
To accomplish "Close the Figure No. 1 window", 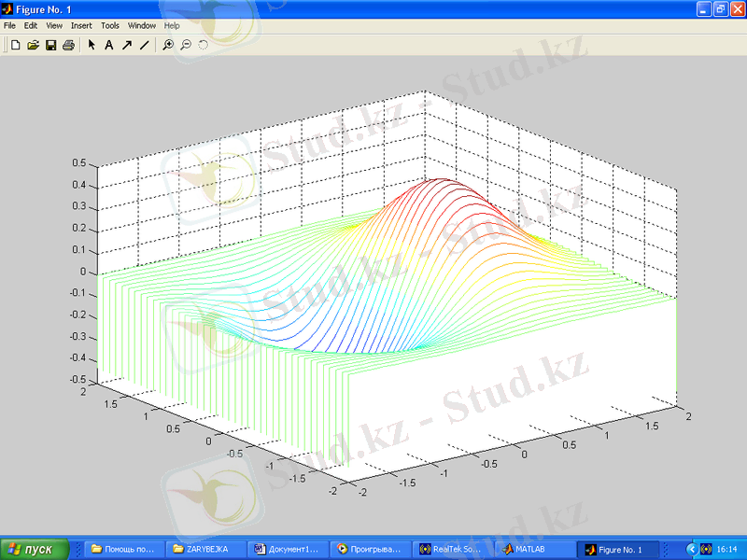I will (x=737, y=9).
